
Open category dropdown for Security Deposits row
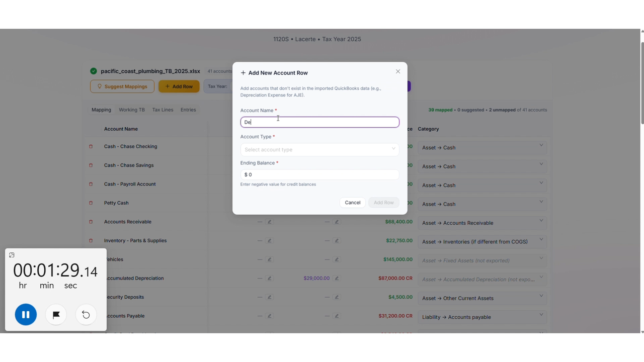(482, 298)
